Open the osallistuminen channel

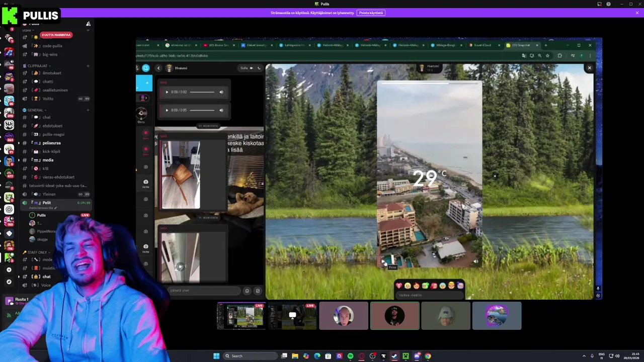(55, 90)
